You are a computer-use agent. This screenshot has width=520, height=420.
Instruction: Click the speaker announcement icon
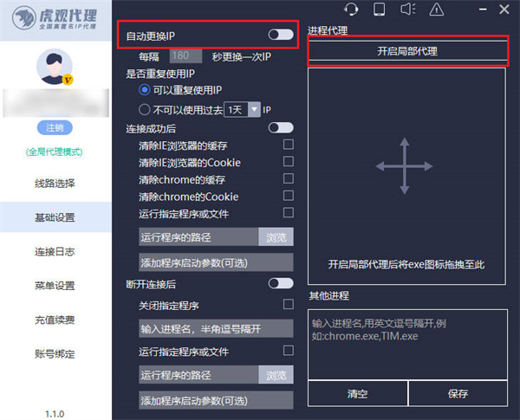pos(407,10)
